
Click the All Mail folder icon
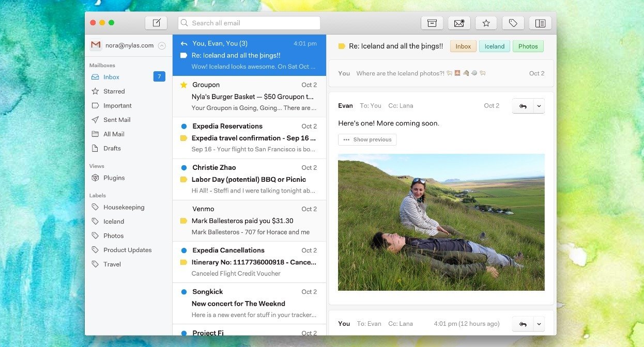[95, 134]
